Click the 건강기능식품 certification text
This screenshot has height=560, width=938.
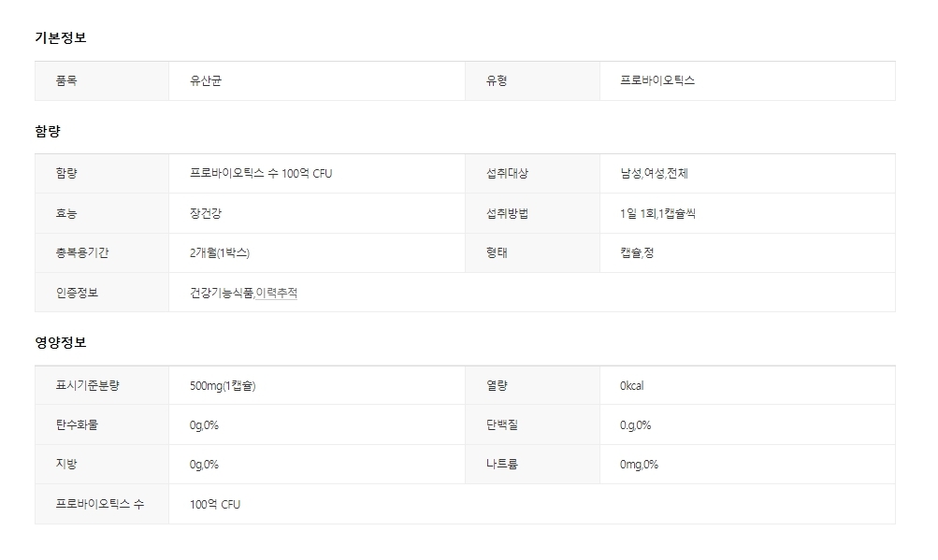pos(221,293)
